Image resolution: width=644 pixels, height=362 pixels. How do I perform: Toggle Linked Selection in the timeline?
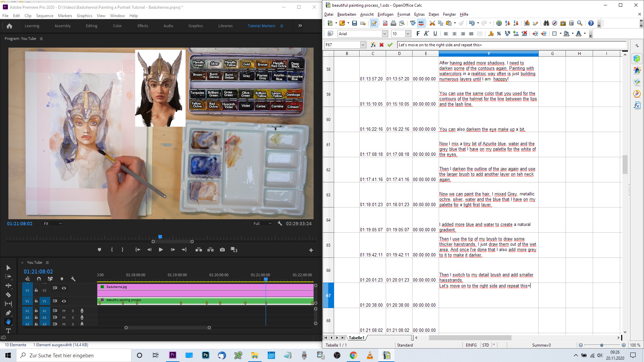pos(50,279)
